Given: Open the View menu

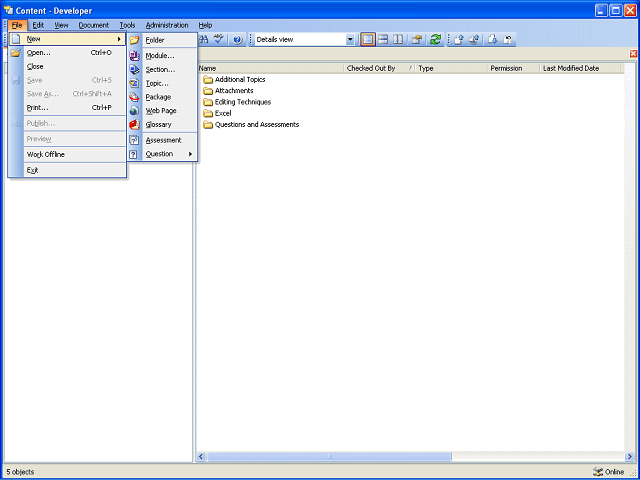Looking at the screenshot, I should coord(61,25).
